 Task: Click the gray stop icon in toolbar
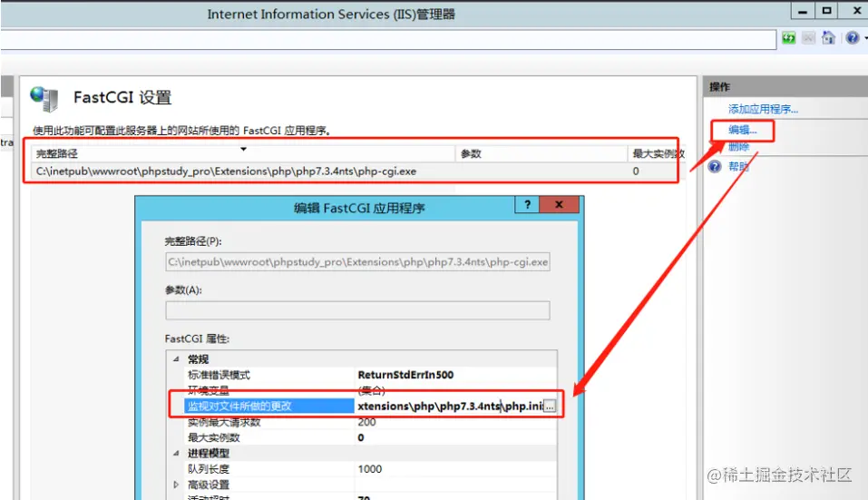(808, 37)
